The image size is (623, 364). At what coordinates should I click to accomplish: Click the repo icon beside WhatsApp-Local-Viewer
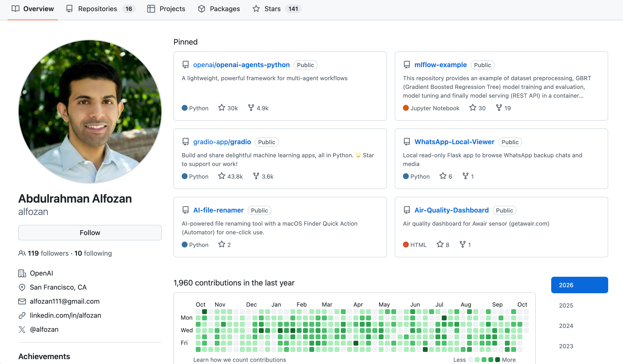[x=407, y=142]
